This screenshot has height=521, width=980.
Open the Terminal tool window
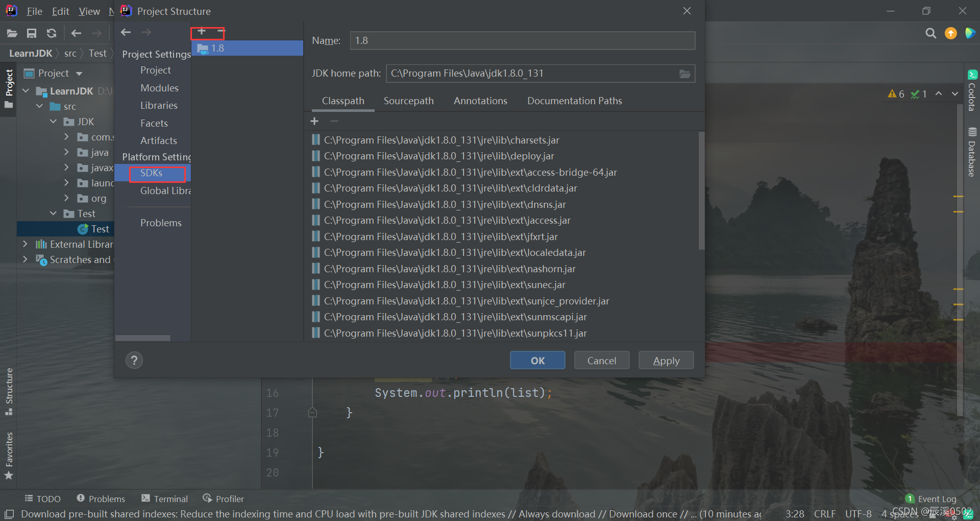(165, 499)
